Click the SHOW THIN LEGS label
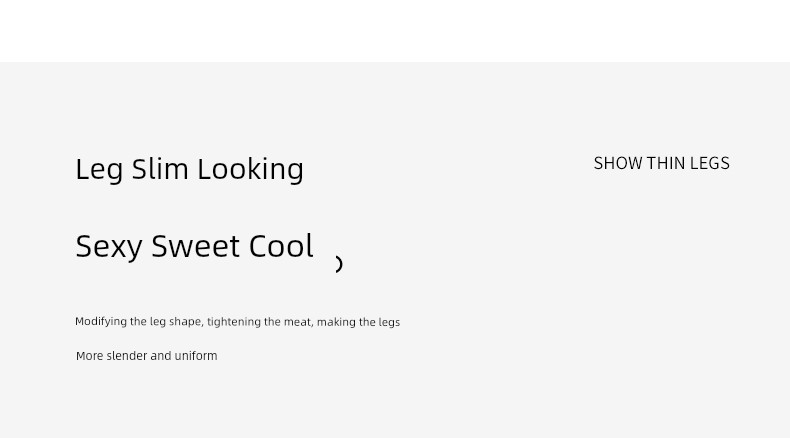 pos(661,163)
